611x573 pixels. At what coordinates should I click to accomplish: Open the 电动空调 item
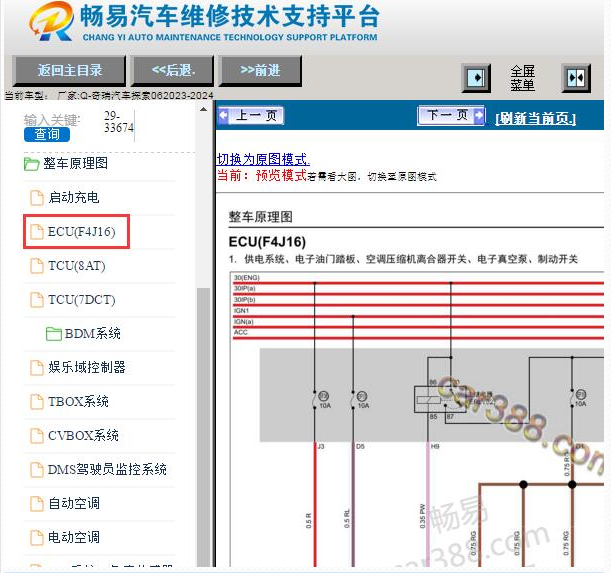tap(74, 537)
